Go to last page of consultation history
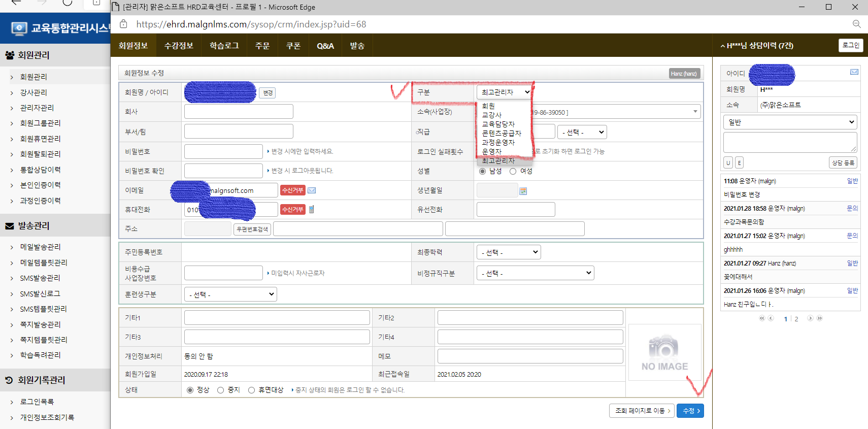 pyautogui.click(x=819, y=318)
